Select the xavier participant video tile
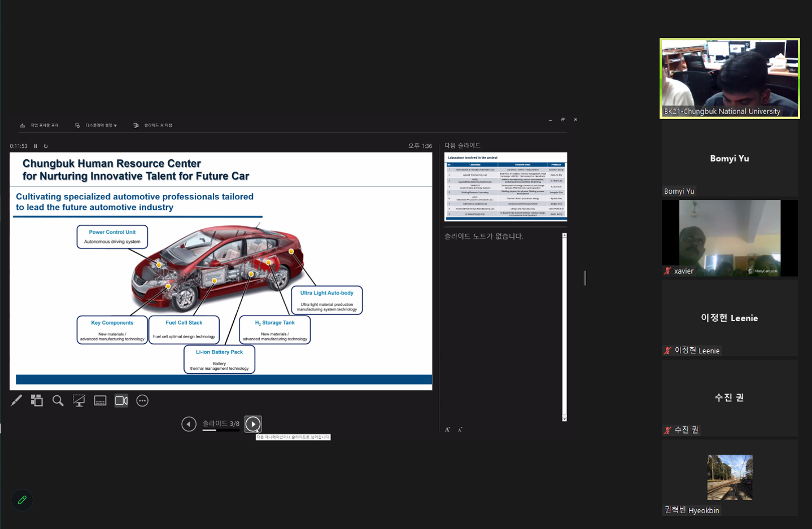Viewport: 812px width, 529px height. coord(730,238)
